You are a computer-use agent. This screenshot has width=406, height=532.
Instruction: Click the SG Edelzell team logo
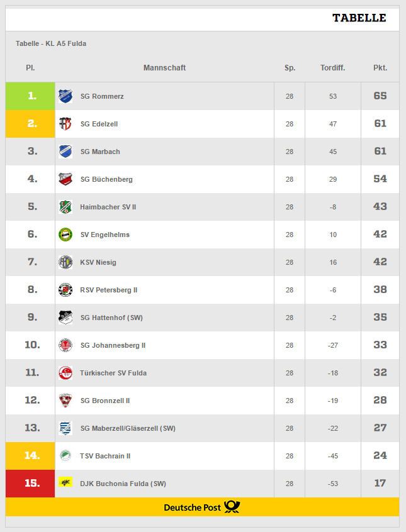pos(65,124)
